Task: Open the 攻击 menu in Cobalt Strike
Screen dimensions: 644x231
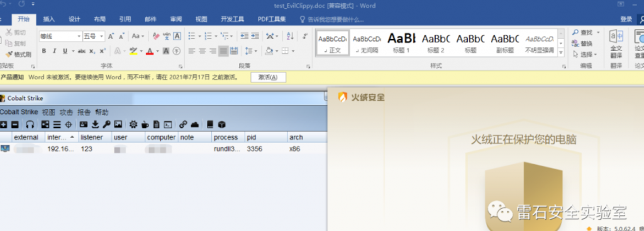Action: tap(66, 112)
